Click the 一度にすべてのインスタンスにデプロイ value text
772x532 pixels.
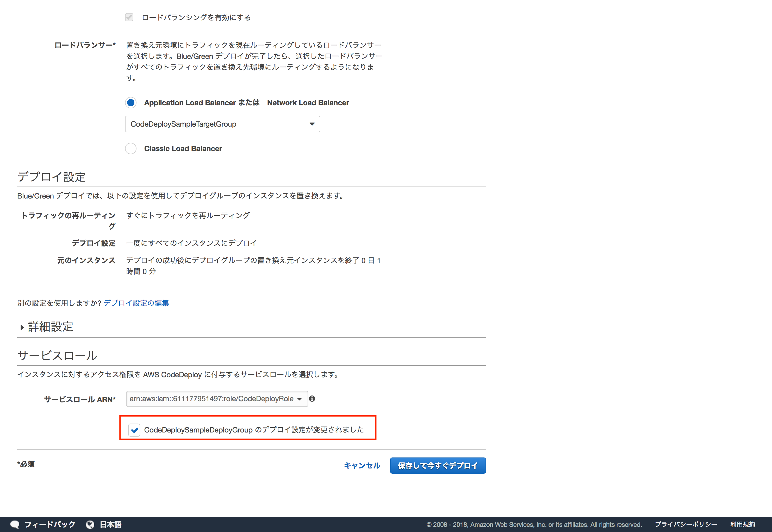coord(192,243)
